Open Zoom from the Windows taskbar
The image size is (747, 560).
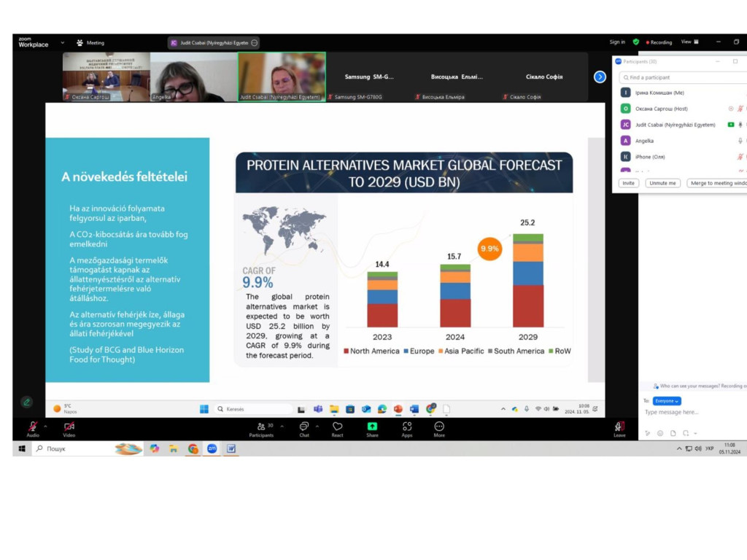(x=212, y=448)
